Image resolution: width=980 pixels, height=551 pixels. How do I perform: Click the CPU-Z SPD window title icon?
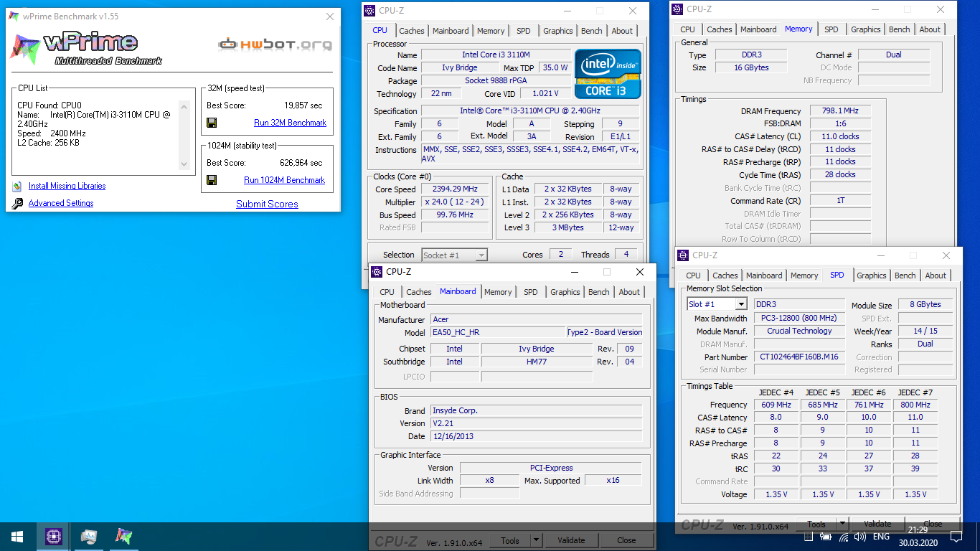point(683,255)
